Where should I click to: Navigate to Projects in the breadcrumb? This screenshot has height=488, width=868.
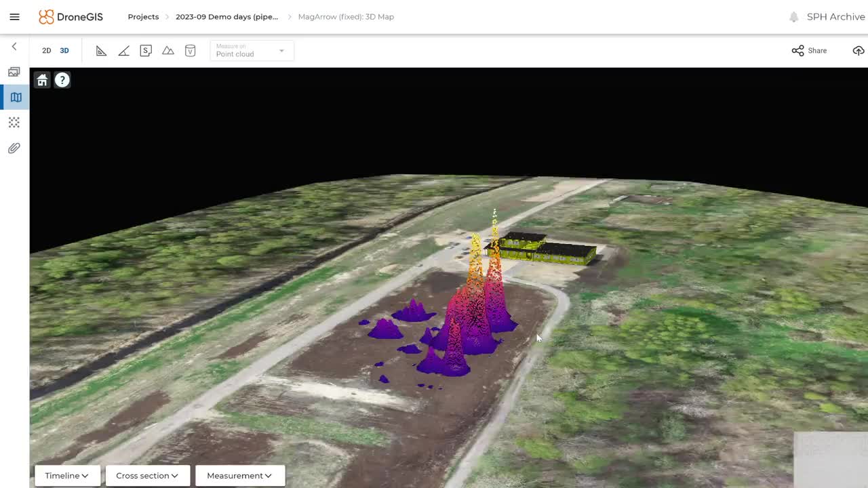click(x=143, y=16)
